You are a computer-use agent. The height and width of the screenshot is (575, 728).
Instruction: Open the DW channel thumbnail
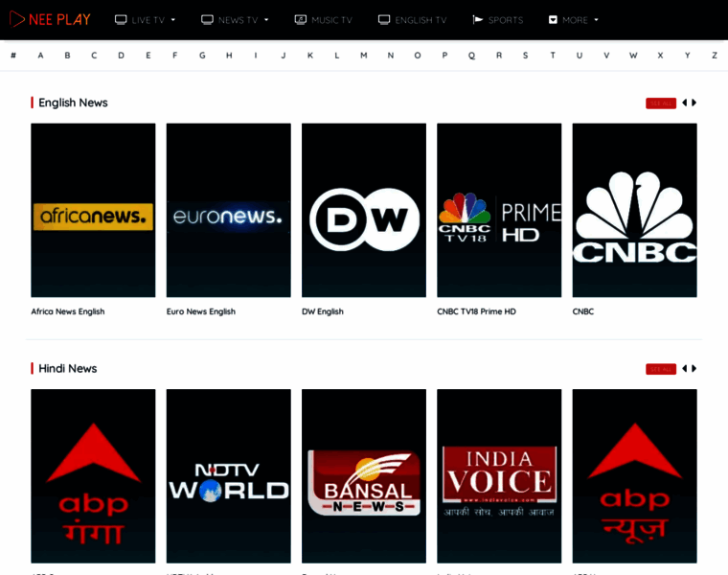point(364,210)
